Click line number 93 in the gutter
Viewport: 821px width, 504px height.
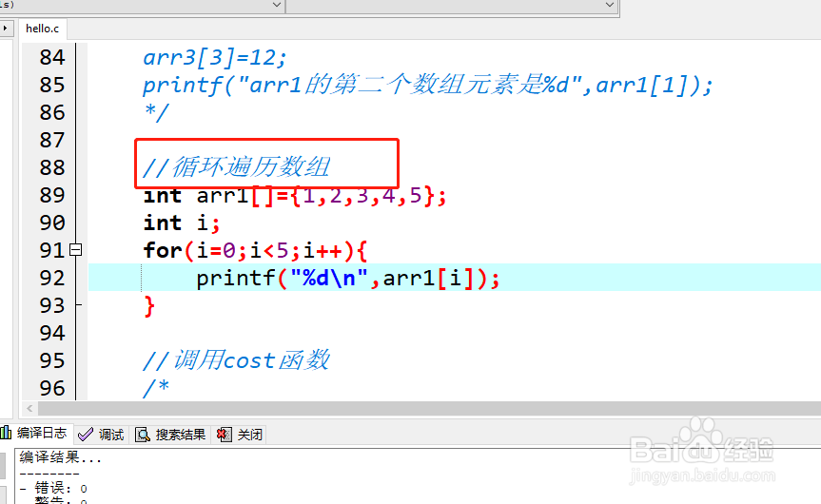[x=51, y=305]
